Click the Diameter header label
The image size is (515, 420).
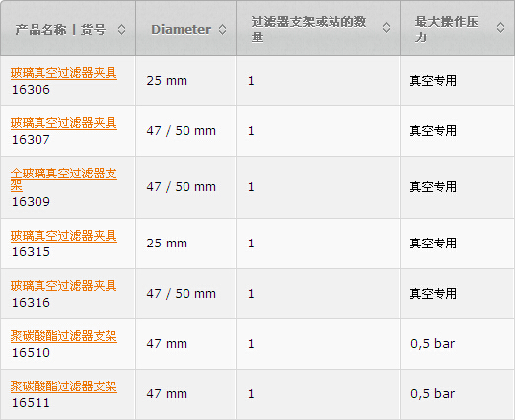[x=181, y=30]
